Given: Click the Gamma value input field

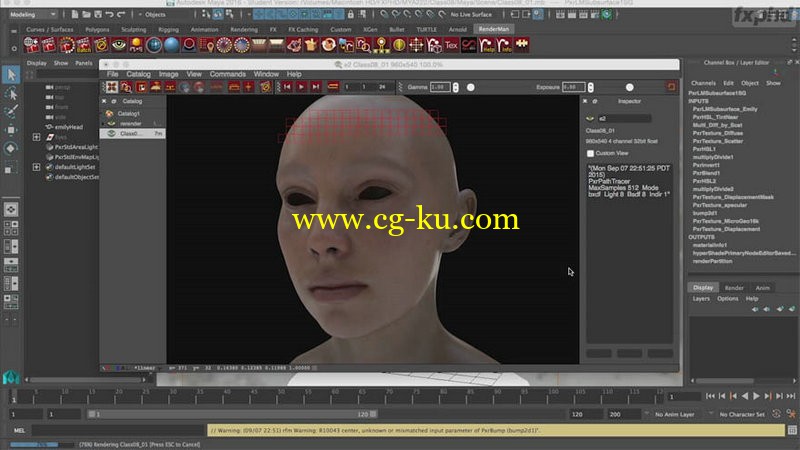Looking at the screenshot, I should tap(440, 87).
